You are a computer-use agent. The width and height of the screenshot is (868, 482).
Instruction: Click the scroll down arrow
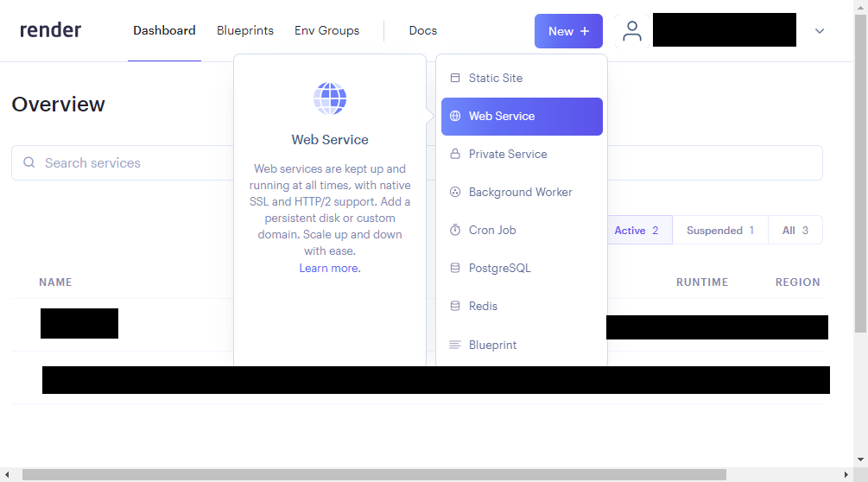(860, 460)
